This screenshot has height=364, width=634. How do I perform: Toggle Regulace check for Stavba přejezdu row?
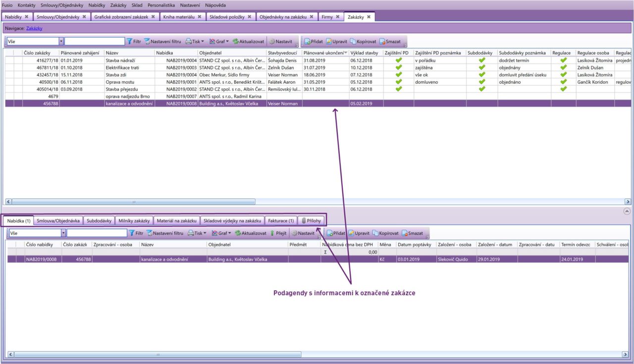point(563,89)
